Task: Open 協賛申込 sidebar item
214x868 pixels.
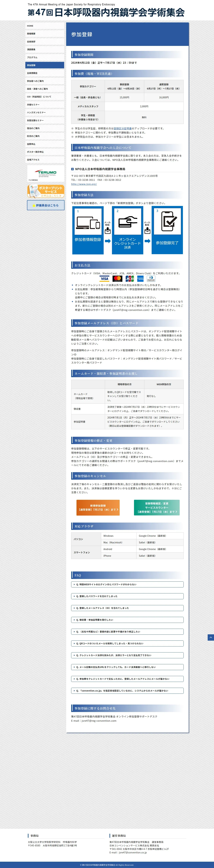Action: pos(45,144)
